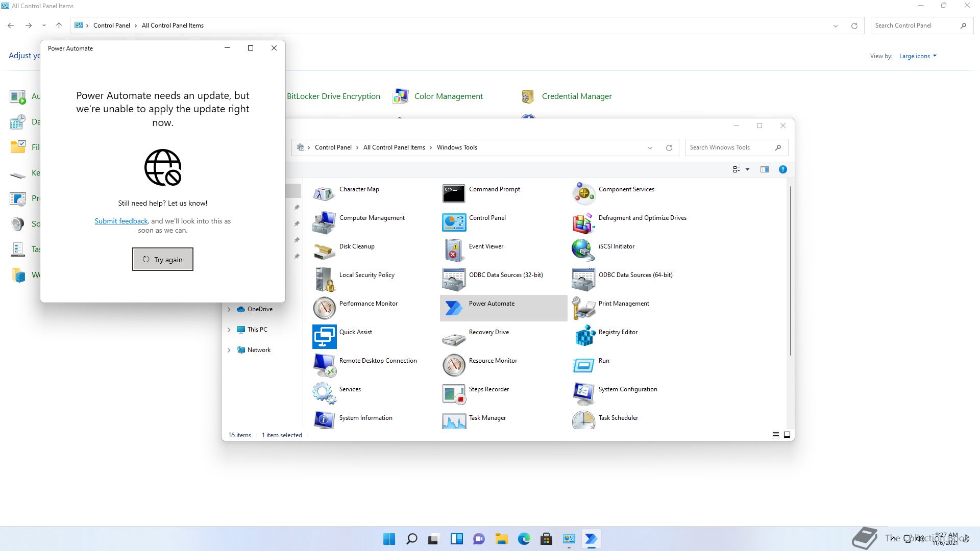Open Task Scheduler clock icon
Screen dimensions: 980x551
pos(583,419)
